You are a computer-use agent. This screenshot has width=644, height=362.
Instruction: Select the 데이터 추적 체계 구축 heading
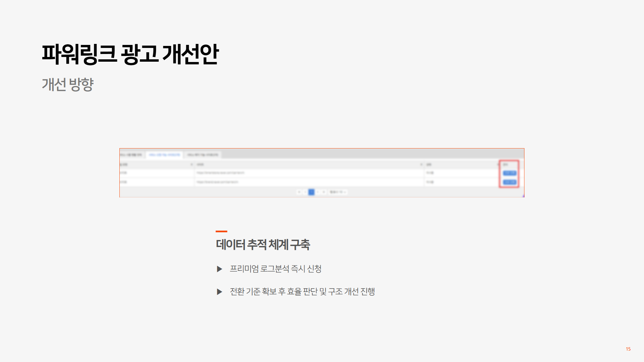263,244
